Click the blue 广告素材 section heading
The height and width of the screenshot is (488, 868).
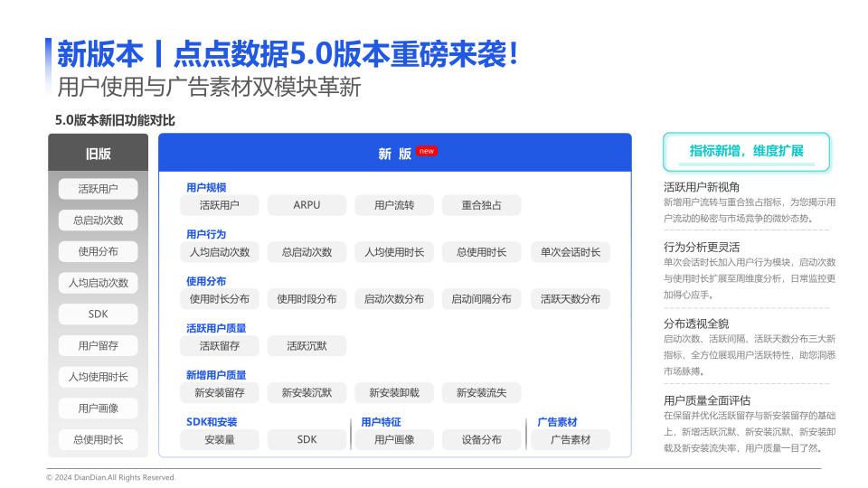[557, 422]
